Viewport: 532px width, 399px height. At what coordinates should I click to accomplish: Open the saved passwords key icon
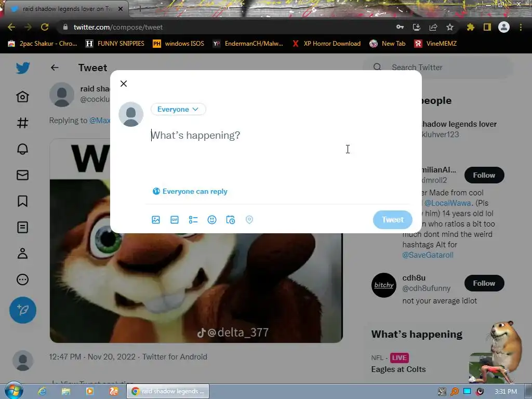pyautogui.click(x=400, y=27)
